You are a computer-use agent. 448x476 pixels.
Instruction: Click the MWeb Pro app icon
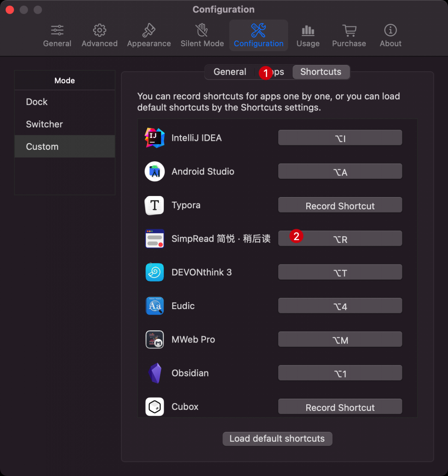click(x=154, y=340)
